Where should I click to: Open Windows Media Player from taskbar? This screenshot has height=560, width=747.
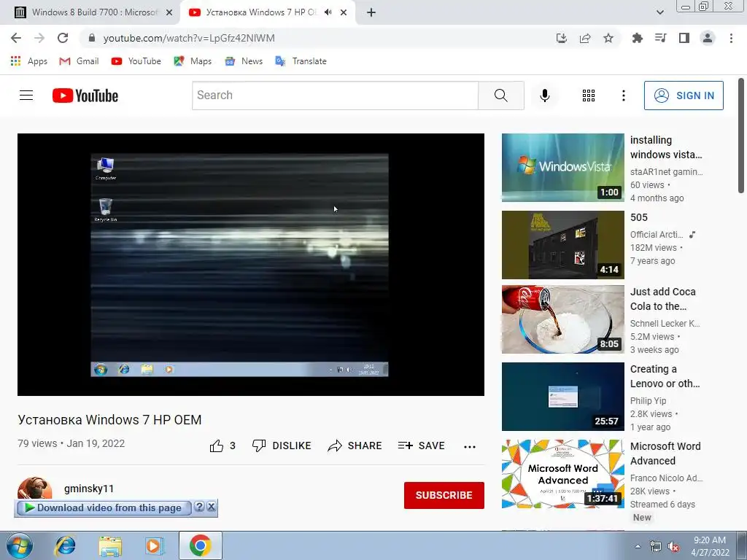[x=155, y=545]
